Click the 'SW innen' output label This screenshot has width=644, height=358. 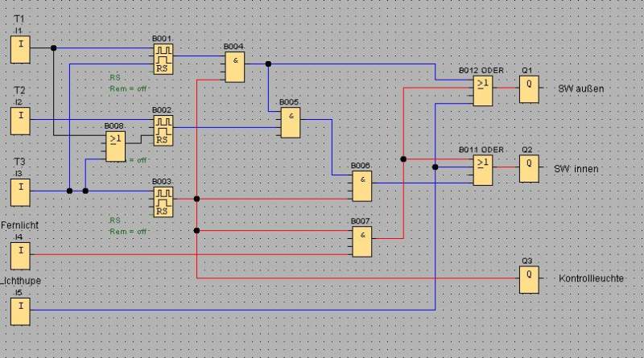[576, 169]
